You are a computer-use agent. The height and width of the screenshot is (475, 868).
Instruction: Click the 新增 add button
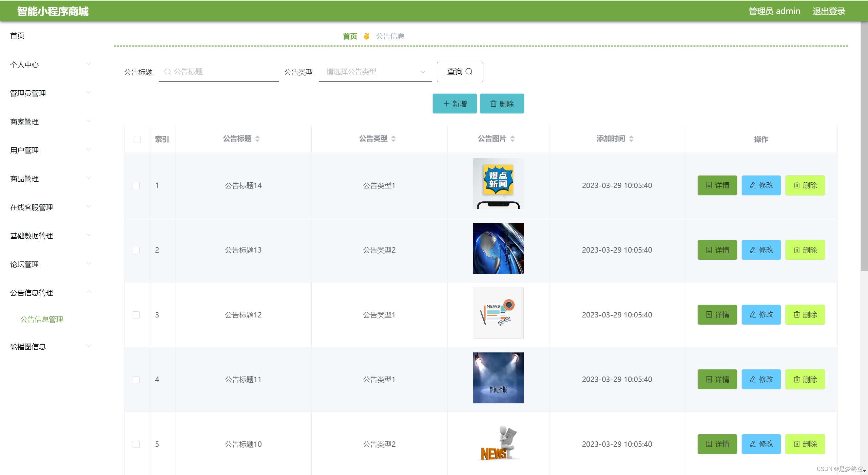[455, 104]
